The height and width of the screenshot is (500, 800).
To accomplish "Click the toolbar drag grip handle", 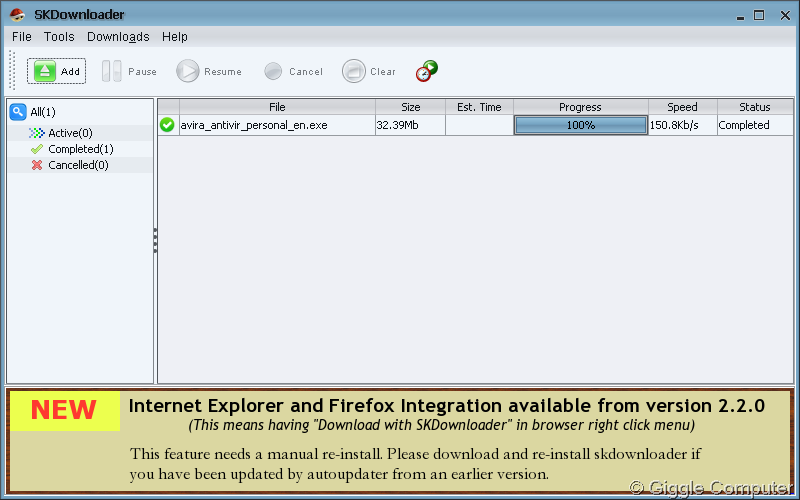I will [12, 71].
